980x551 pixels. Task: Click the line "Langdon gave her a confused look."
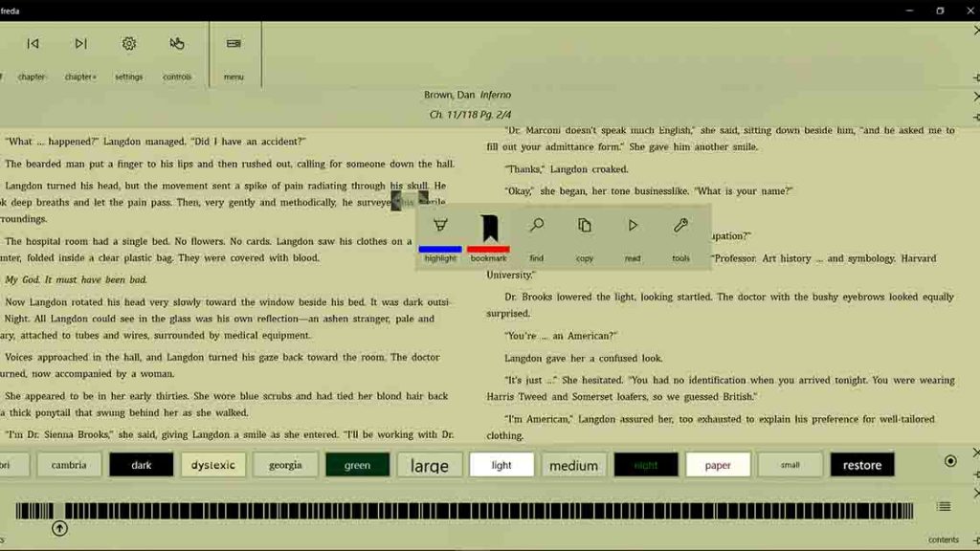583,359
